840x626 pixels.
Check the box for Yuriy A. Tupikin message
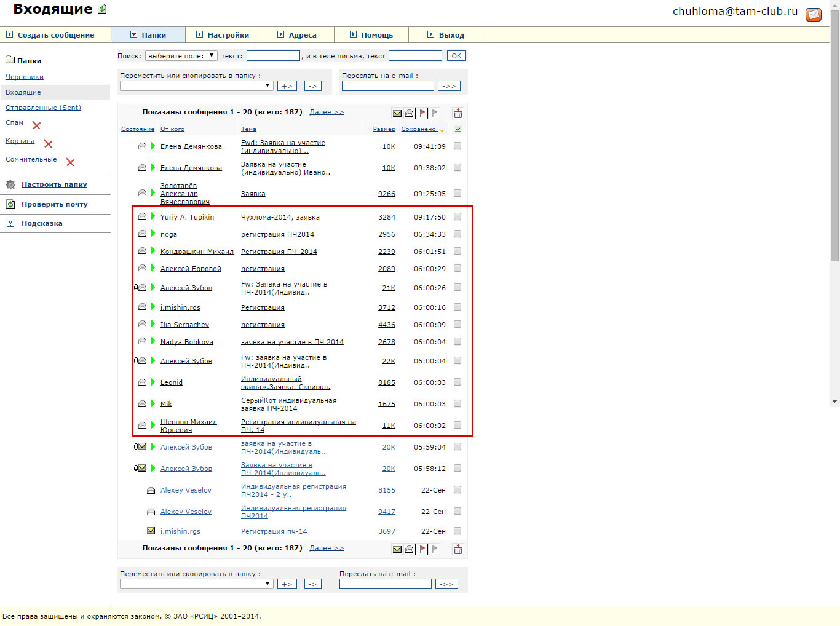[458, 216]
